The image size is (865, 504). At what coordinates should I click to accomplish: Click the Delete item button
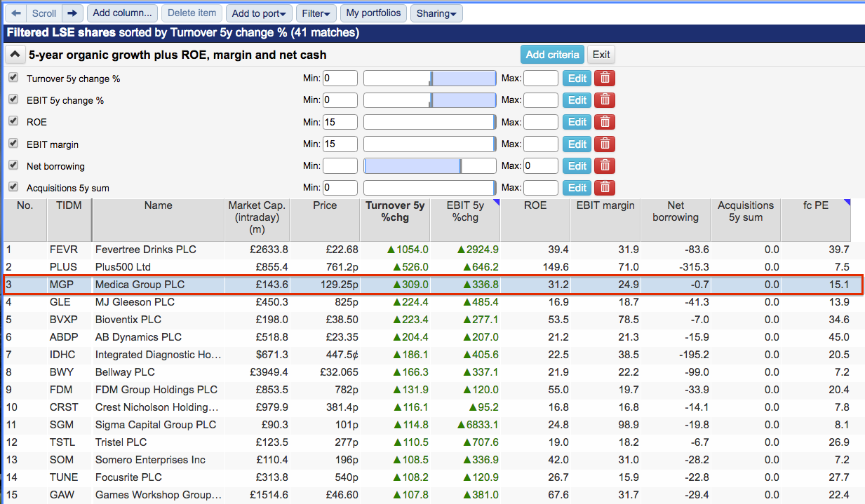(192, 13)
